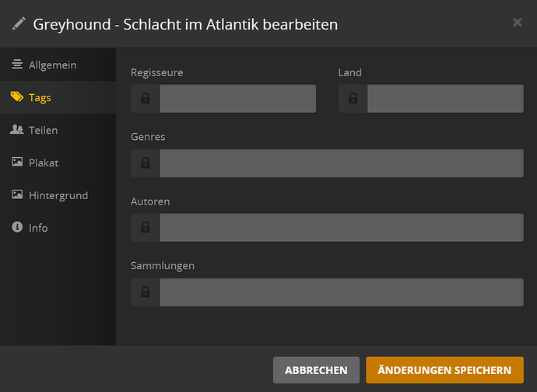This screenshot has height=392, width=537.
Task: Toggle the Genres field lock
Action: (x=145, y=163)
